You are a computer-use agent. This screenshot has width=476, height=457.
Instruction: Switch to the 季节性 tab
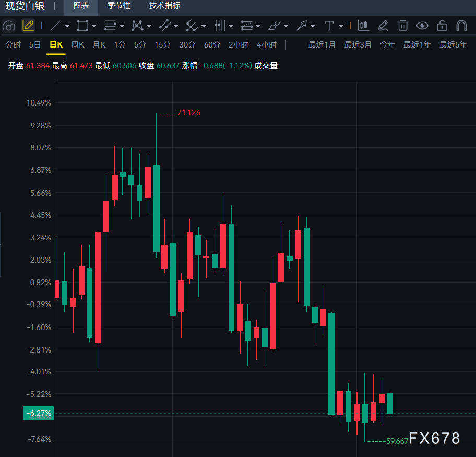pyautogui.click(x=118, y=6)
